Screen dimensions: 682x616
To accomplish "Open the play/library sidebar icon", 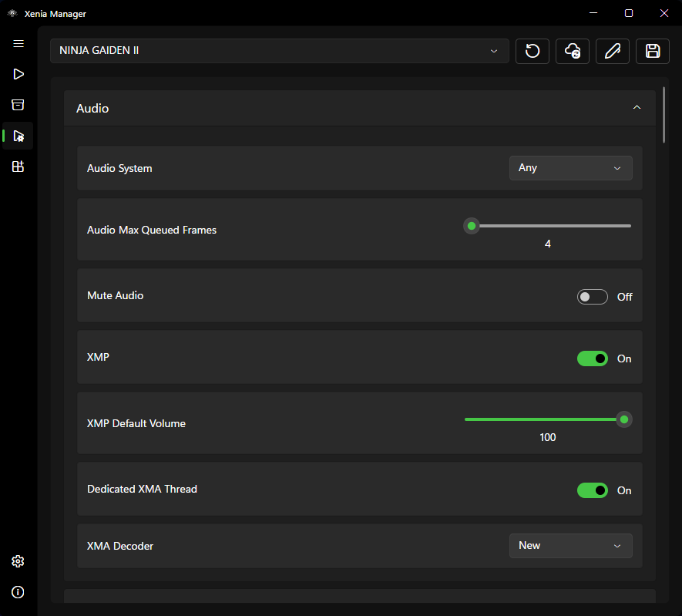I will [18, 74].
